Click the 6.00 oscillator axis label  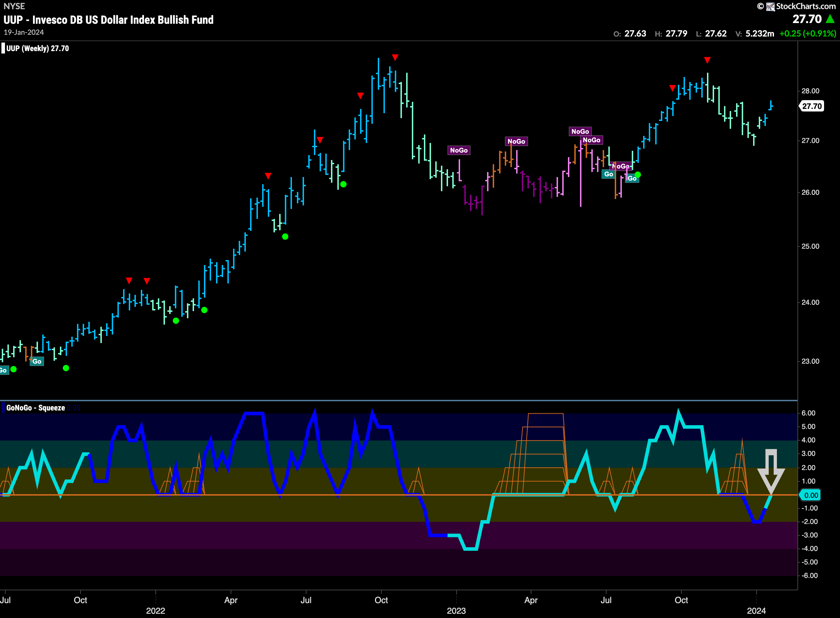[x=808, y=413]
